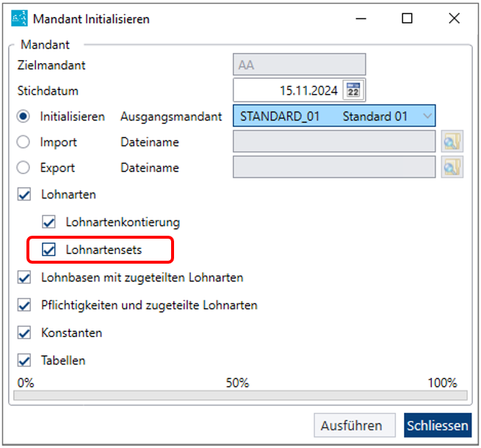Uncheck Lohnbasen mit zugeteilten Lohnarten
The width and height of the screenshot is (481, 448).
24,278
